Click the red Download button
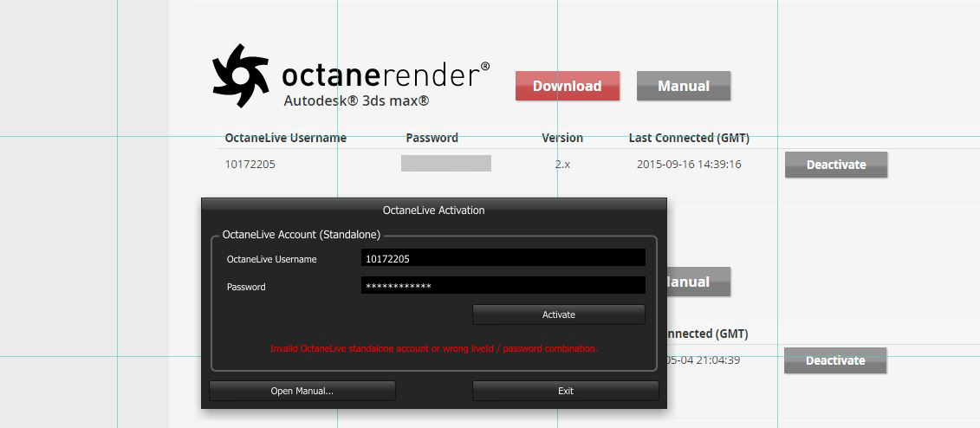The image size is (980, 428). 567,86
